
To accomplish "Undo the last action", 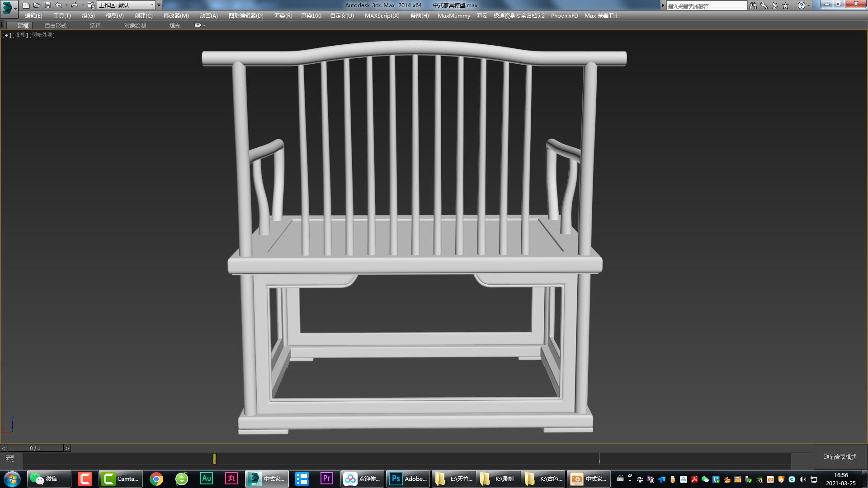I will click(x=58, y=5).
